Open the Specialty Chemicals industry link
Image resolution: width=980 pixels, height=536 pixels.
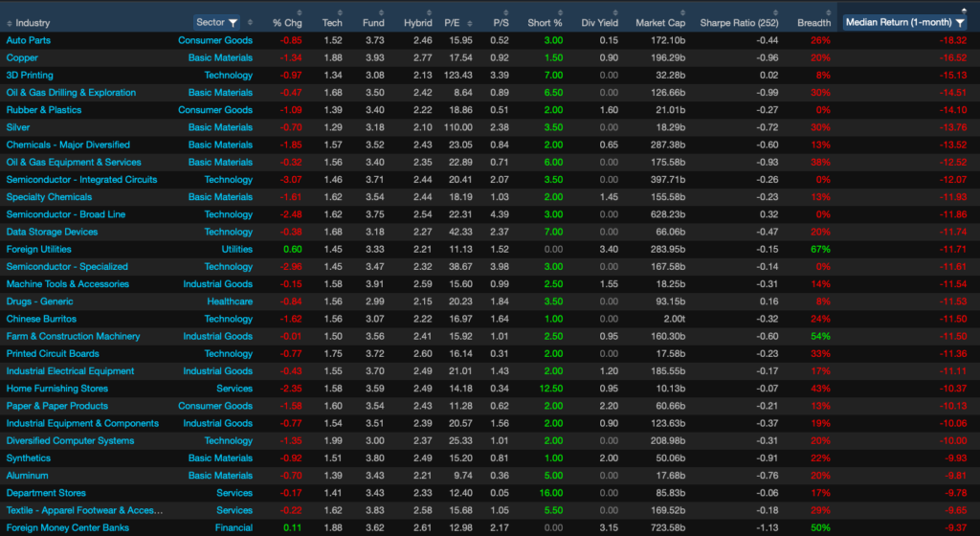point(49,197)
